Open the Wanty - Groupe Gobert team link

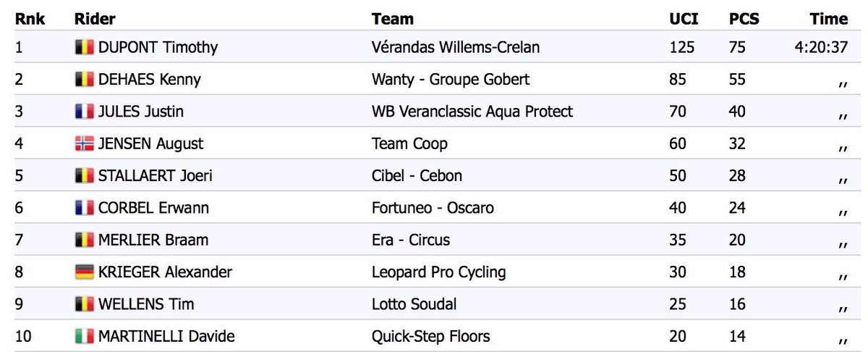pyautogui.click(x=450, y=80)
